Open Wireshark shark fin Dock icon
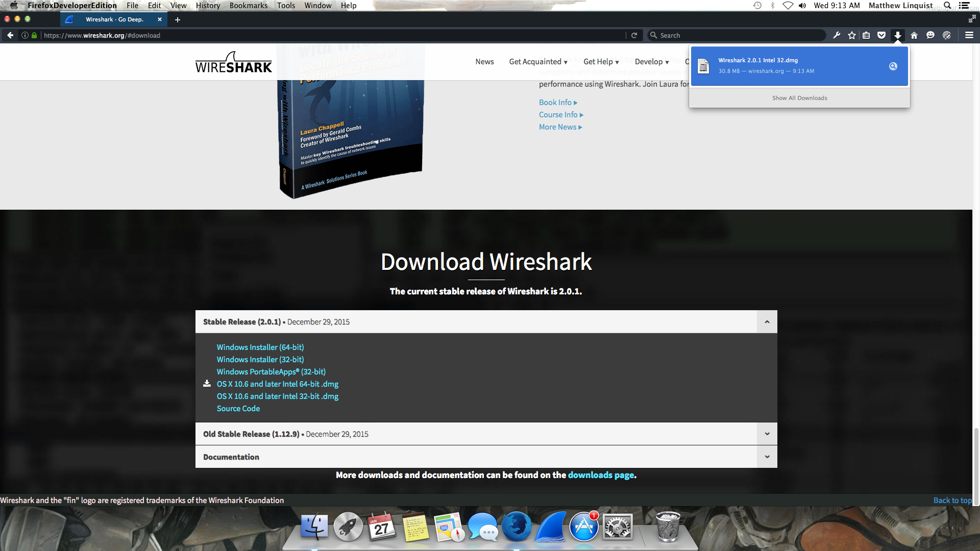 (x=551, y=527)
